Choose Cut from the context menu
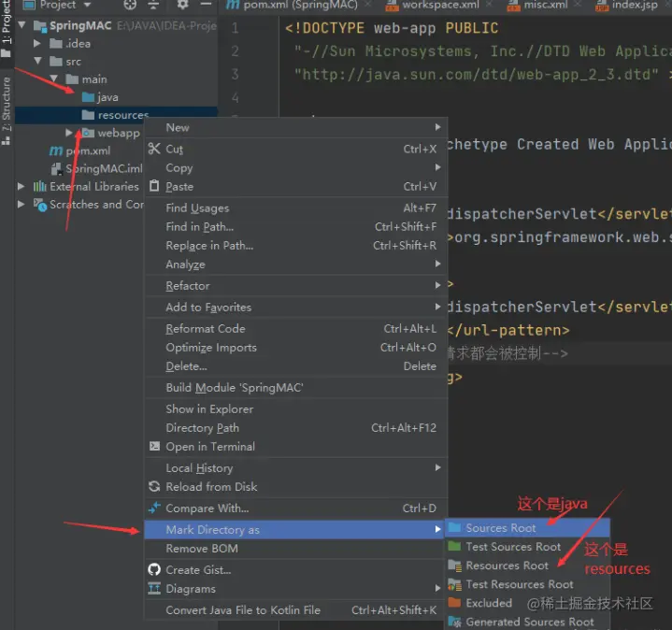The image size is (672, 630). (x=295, y=149)
